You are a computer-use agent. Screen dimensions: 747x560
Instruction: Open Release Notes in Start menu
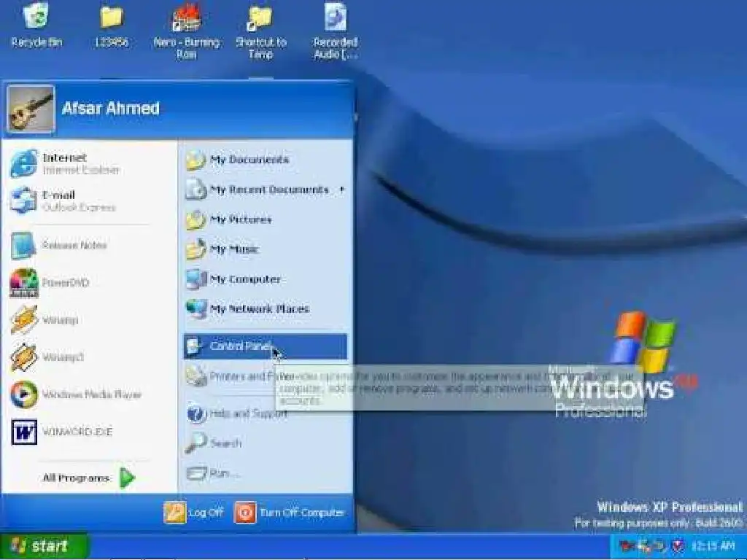[58, 245]
